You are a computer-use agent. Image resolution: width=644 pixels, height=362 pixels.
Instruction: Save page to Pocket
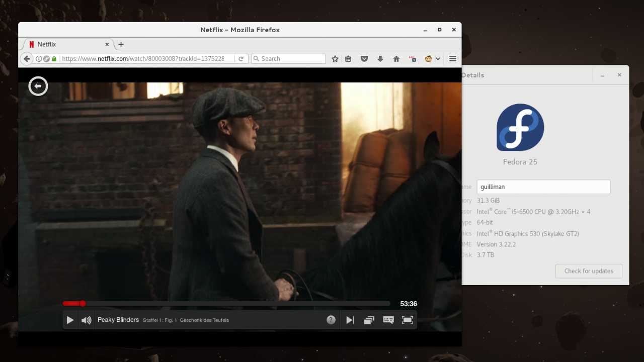pos(364,59)
